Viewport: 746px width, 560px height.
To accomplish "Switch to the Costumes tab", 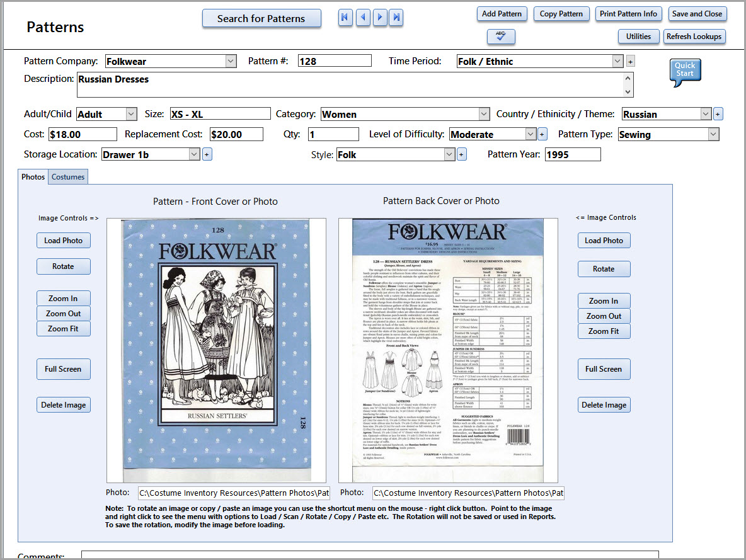I will pyautogui.click(x=68, y=177).
